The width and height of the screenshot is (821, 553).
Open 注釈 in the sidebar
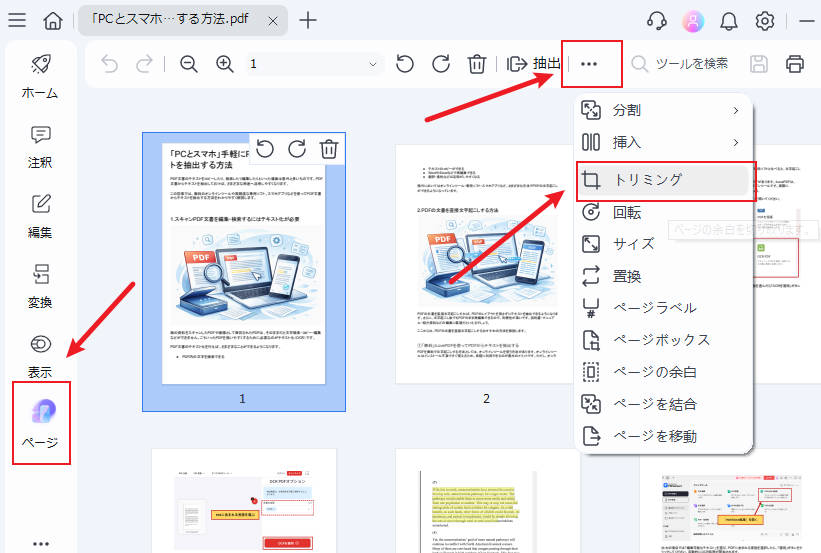click(40, 147)
